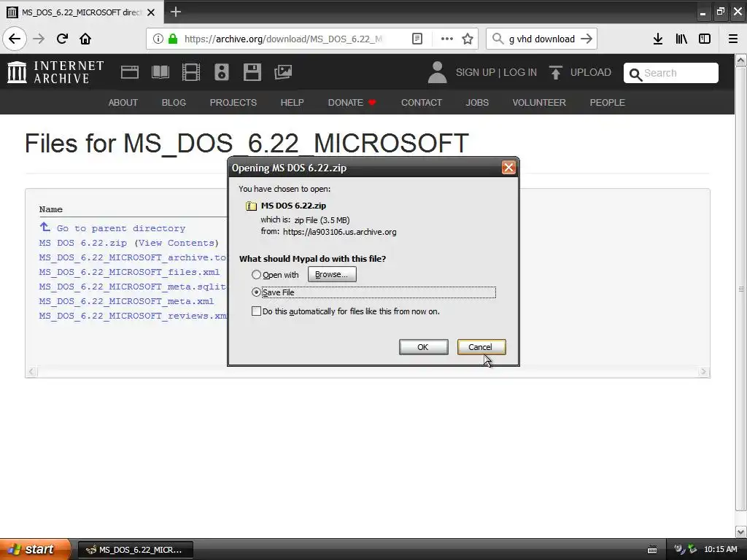747x560 pixels.
Task: Click the View Contents link
Action: [177, 243]
